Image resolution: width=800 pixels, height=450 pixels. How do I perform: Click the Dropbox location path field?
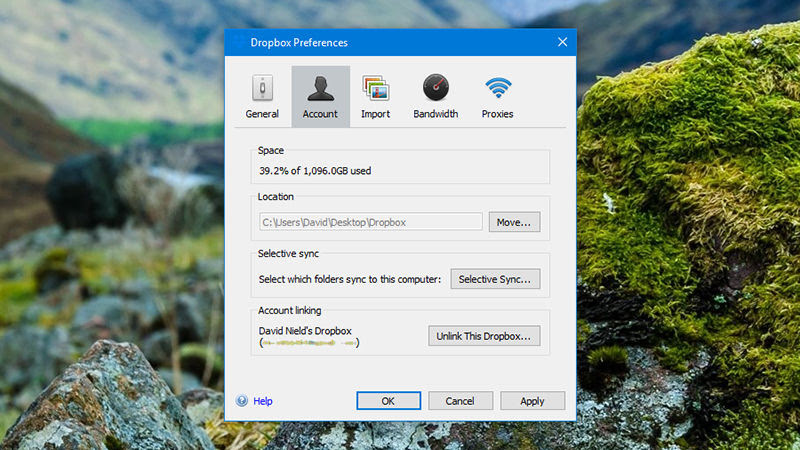pos(370,222)
